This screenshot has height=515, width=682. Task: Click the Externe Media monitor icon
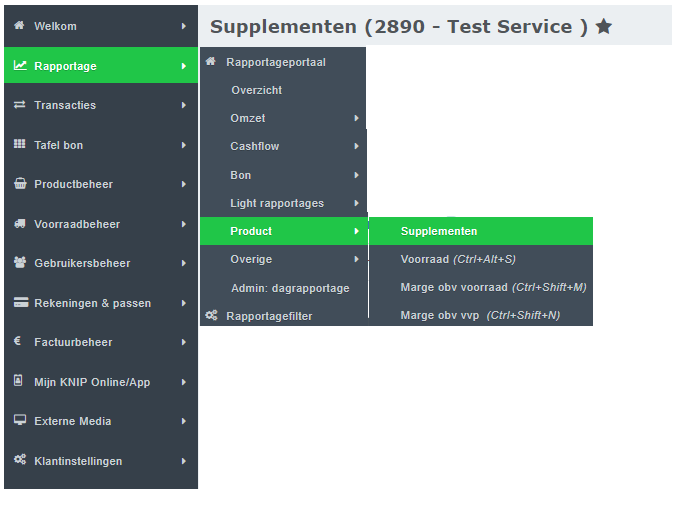click(20, 421)
